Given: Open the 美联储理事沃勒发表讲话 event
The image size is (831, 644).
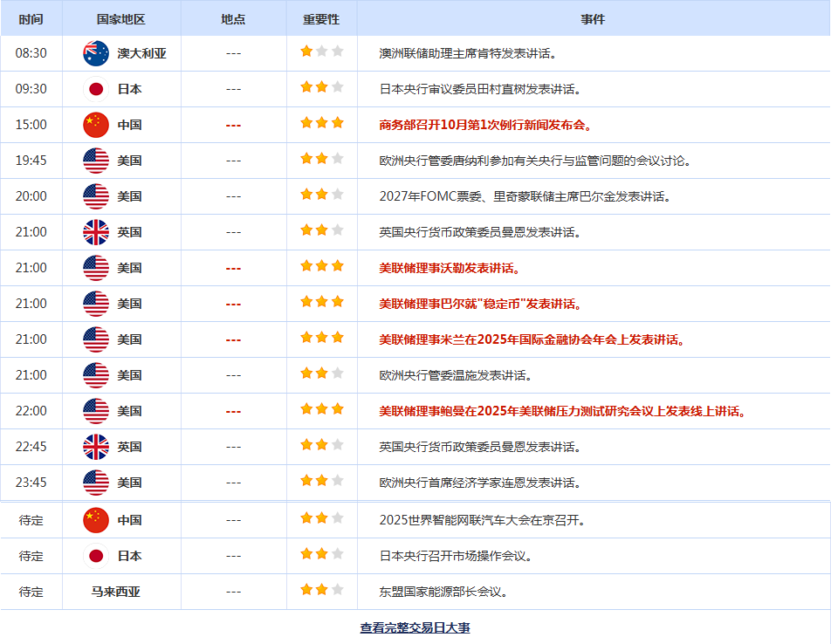Looking at the screenshot, I should pyautogui.click(x=450, y=268).
